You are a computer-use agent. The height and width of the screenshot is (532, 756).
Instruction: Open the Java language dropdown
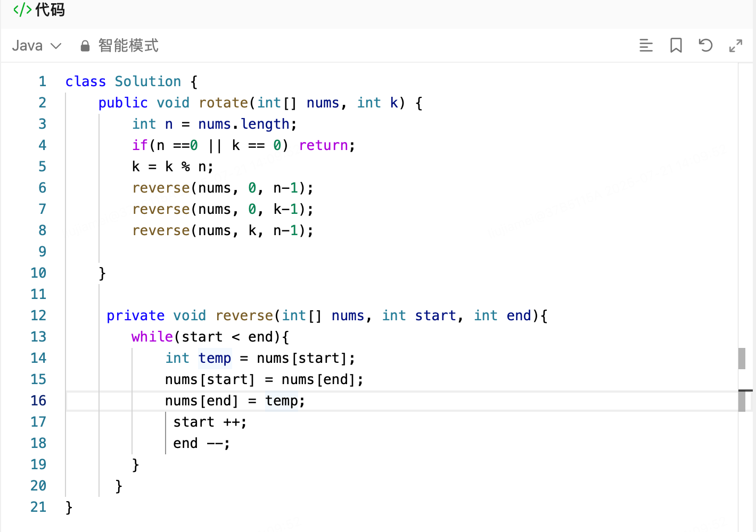coord(37,46)
